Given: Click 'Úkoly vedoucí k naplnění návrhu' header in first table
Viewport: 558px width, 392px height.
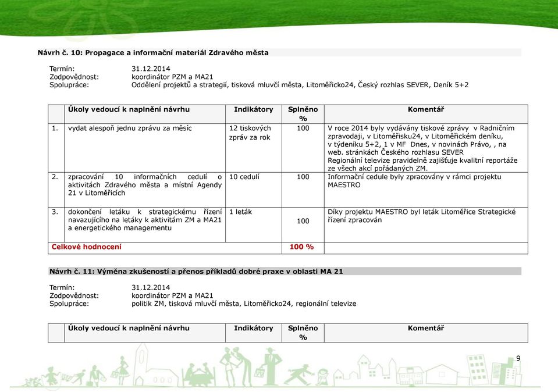Looking at the screenshot, I should (129, 109).
